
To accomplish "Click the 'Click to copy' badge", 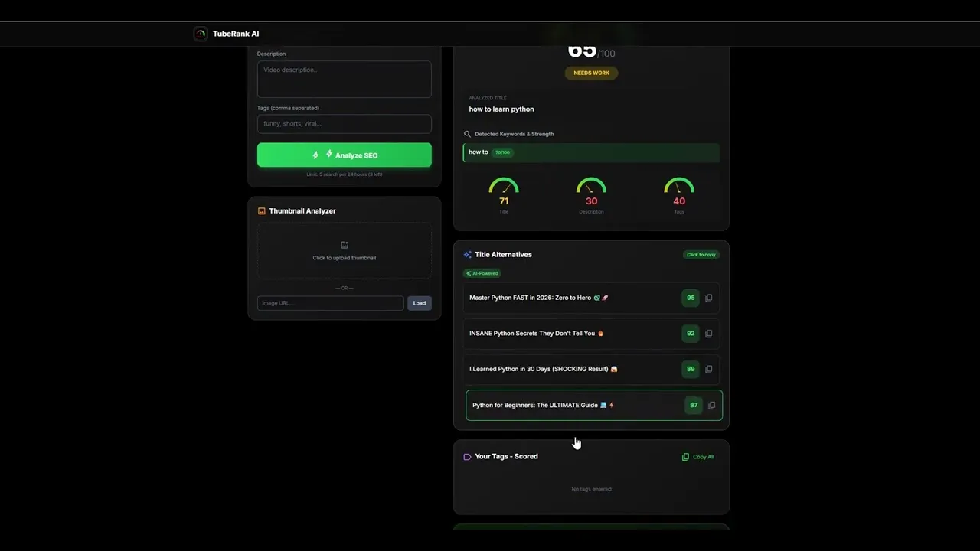I will coord(701,255).
